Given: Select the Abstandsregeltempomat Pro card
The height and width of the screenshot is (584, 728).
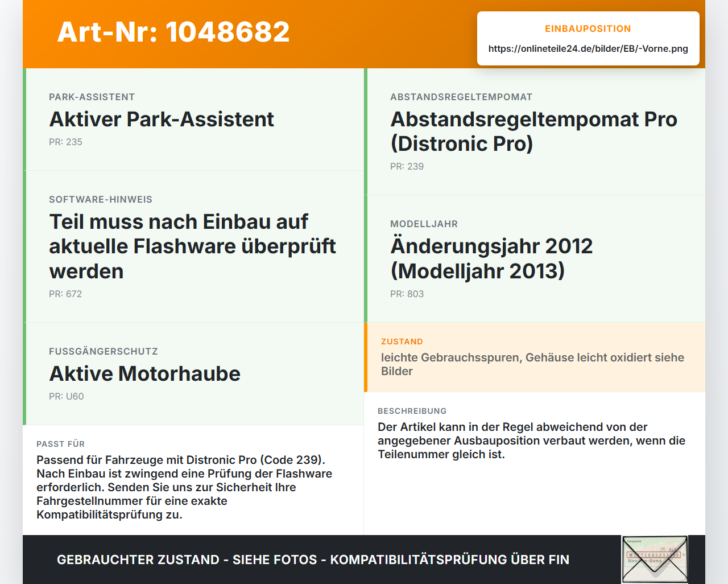Looking at the screenshot, I should (535, 131).
